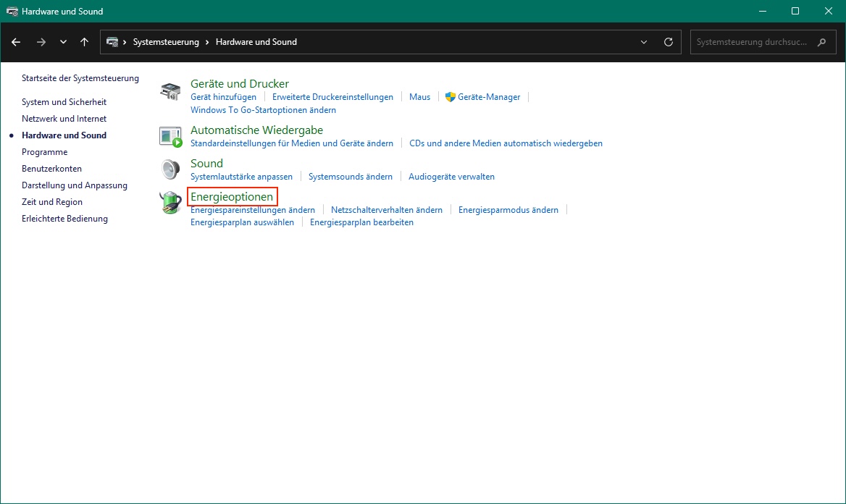
Task: Open the recent locations dropdown arrow
Action: [x=64, y=42]
